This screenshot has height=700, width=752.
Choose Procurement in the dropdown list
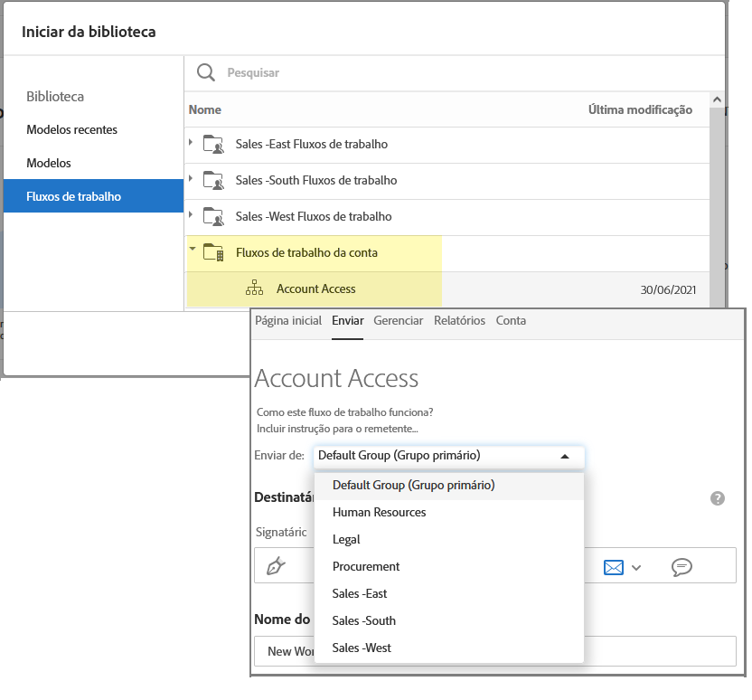[365, 566]
